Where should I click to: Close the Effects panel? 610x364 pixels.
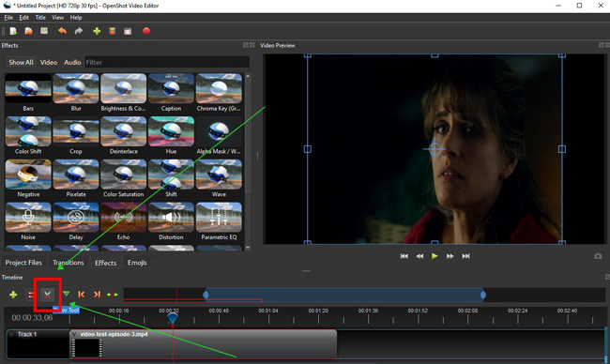point(252,45)
